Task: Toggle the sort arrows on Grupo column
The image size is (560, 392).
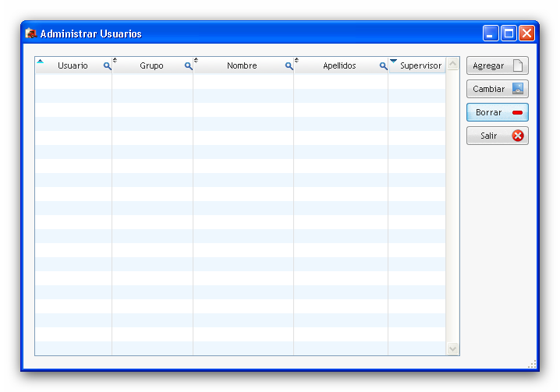Action: (x=115, y=60)
